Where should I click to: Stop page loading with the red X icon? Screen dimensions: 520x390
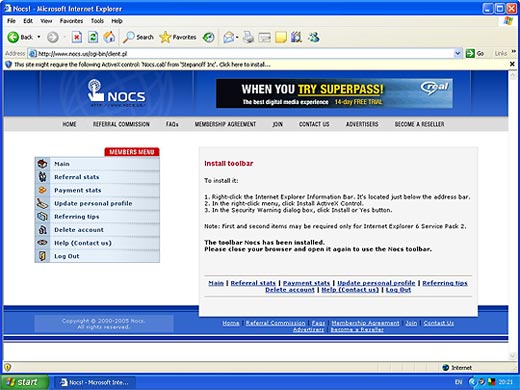pos(77,37)
